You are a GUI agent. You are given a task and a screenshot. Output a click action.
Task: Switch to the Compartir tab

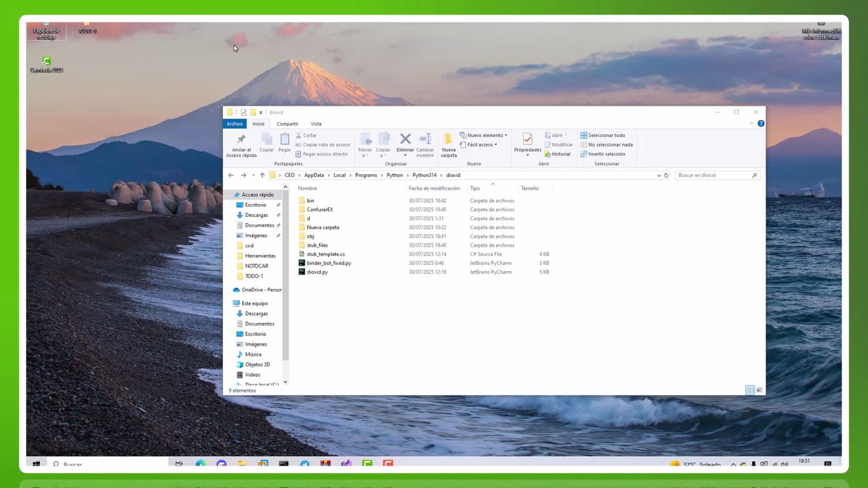pyautogui.click(x=288, y=124)
